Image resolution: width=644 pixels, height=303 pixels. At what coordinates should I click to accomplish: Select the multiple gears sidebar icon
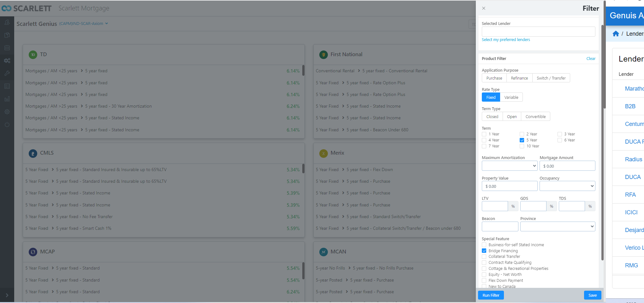tap(7, 61)
